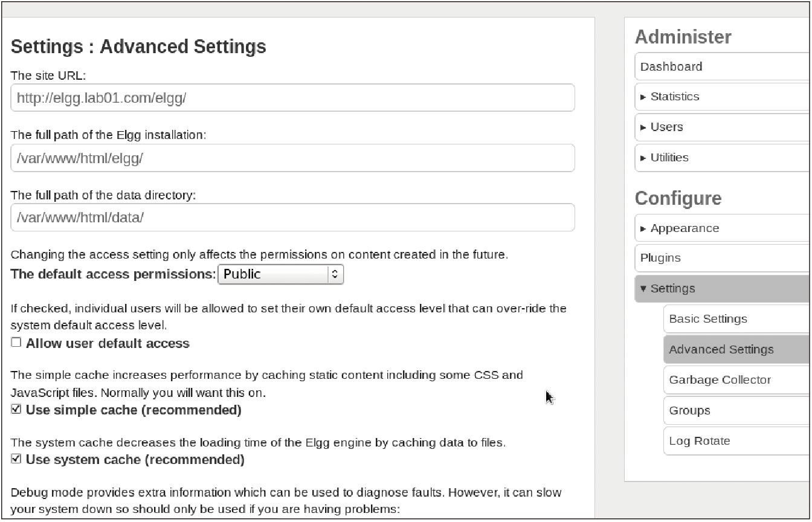
Task: Open the default access permissions dropdown
Action: point(280,274)
